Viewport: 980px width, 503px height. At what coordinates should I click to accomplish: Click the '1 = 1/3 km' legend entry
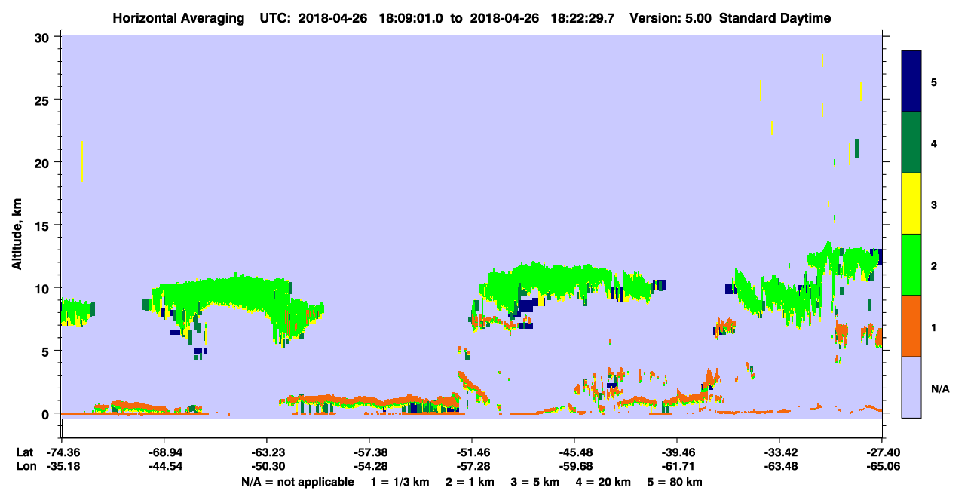400,482
